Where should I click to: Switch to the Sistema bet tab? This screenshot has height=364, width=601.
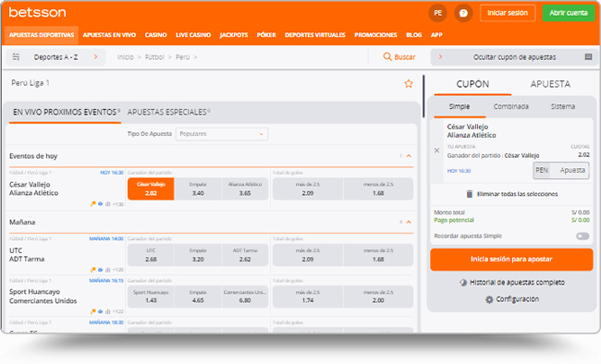[x=563, y=106]
